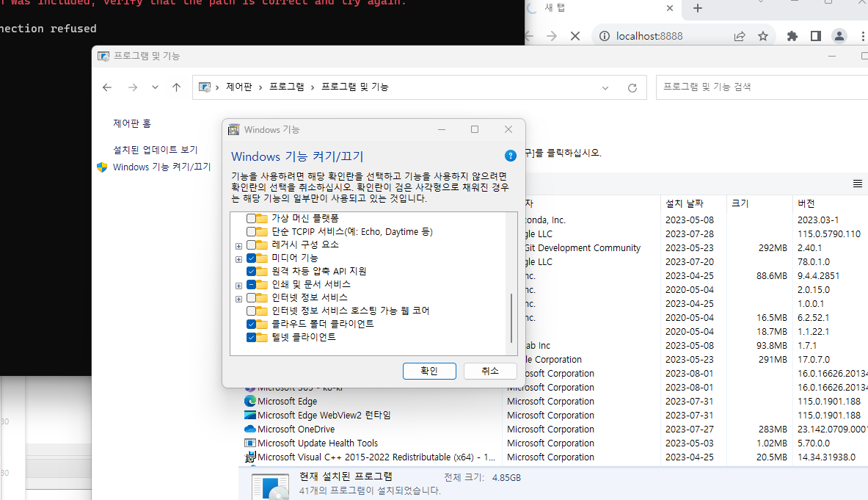Enable 단순 TCPIP 서비스 checkbox

(x=251, y=231)
